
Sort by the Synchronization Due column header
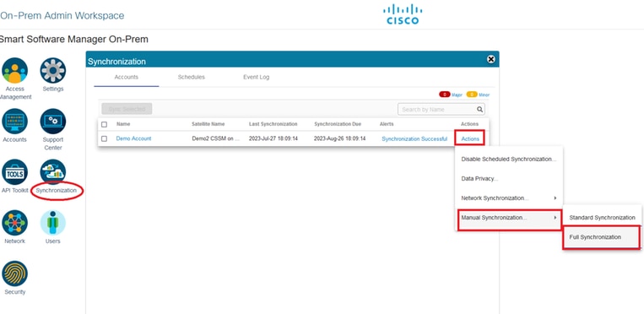point(338,124)
